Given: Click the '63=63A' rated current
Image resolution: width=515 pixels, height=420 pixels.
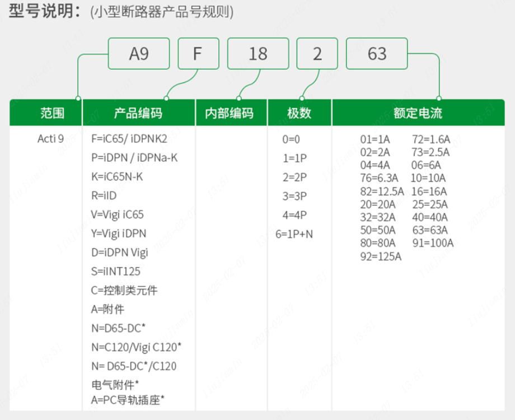Looking at the screenshot, I should (430, 230).
